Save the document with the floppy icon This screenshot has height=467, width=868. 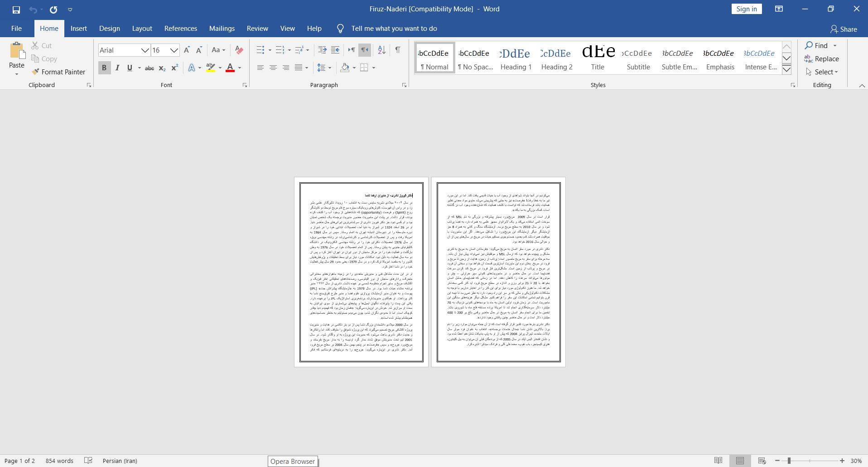(x=16, y=10)
